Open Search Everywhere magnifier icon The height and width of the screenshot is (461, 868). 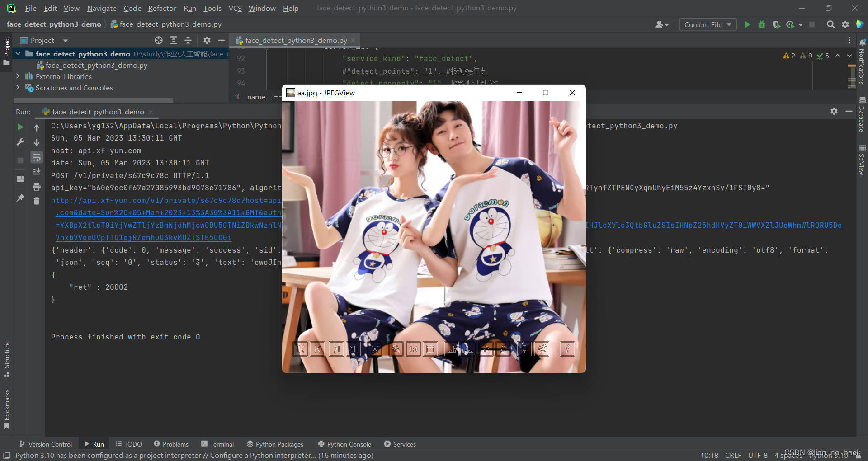coord(830,24)
